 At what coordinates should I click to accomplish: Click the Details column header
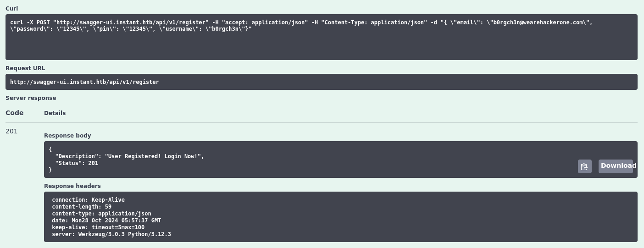tap(55, 113)
